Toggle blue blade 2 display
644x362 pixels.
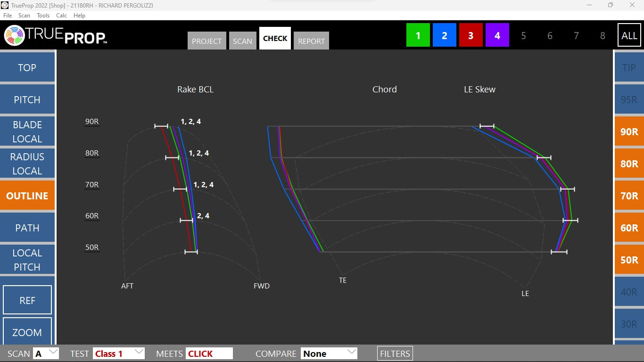pyautogui.click(x=445, y=35)
